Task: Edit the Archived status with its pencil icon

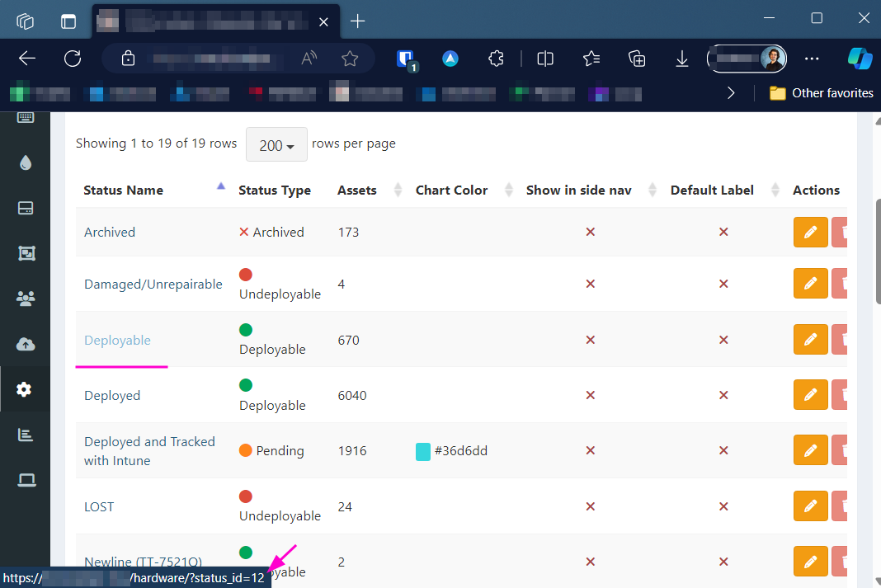Action: coord(810,232)
